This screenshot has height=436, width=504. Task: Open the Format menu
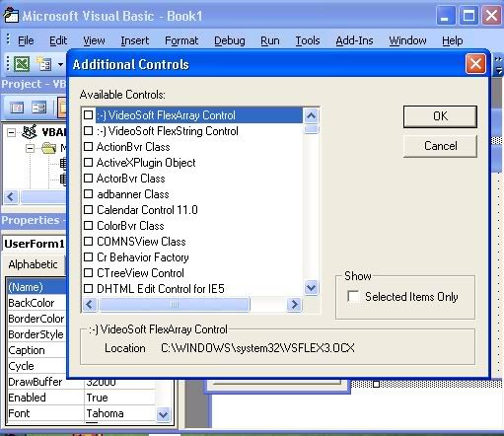181,40
